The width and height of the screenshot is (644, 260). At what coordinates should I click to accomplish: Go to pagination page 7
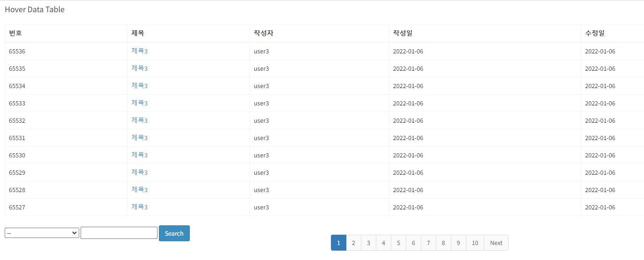[x=428, y=243]
